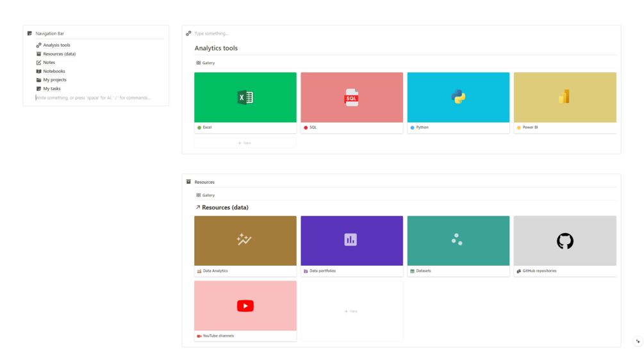The image size is (644, 351).
Task: Click the GitHub octocat logo
Action: click(x=565, y=241)
